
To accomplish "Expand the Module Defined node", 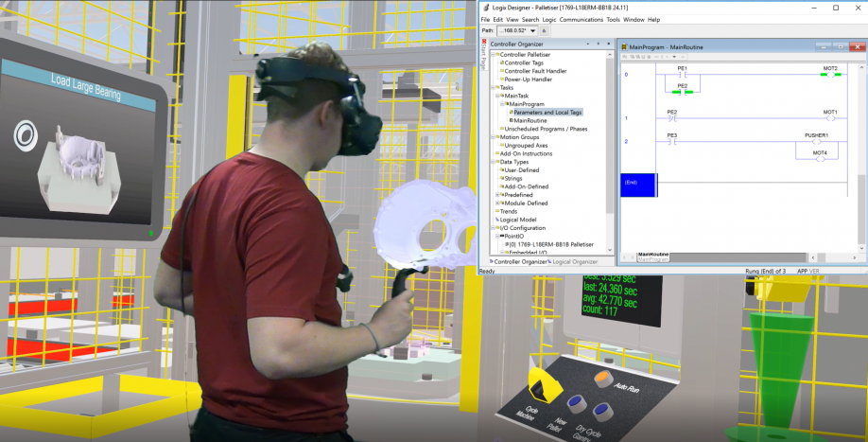I will 497,203.
